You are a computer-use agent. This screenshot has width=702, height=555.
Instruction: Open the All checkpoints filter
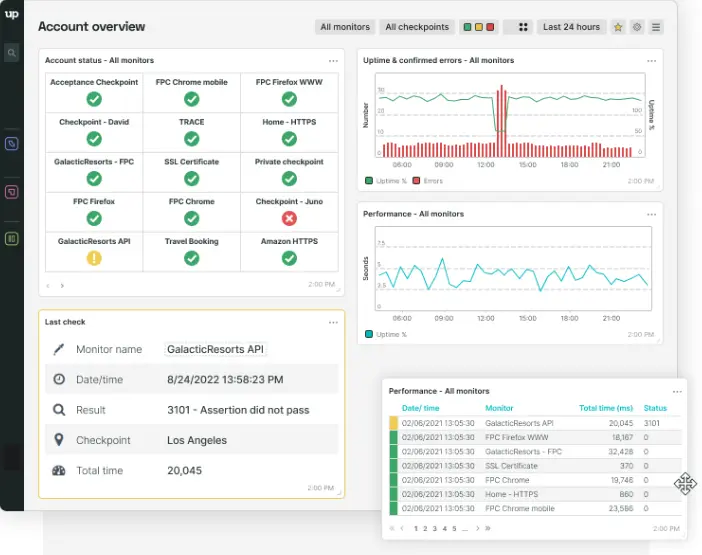pos(417,27)
